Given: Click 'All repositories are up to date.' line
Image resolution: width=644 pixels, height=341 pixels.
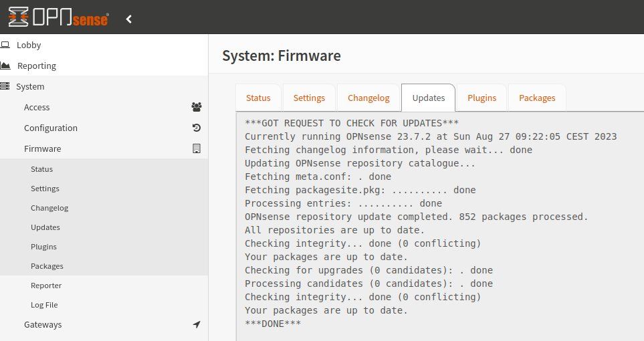Looking at the screenshot, I should [334, 230].
